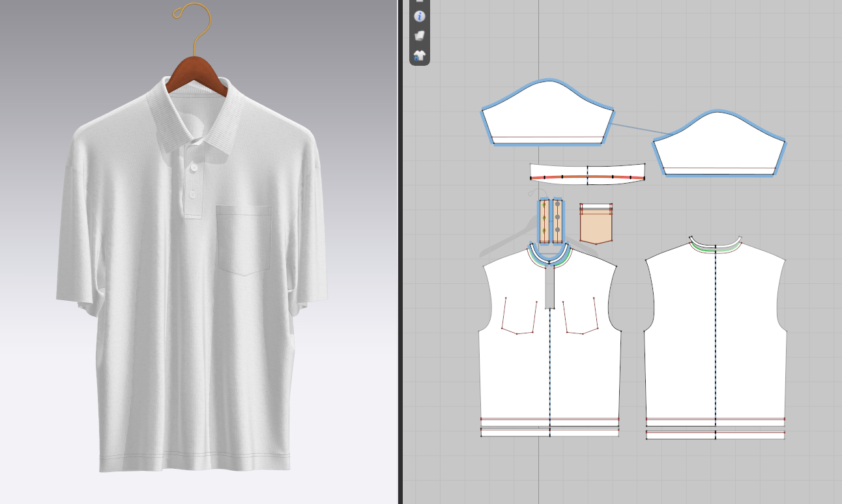Click the top button on the 3D polo placket
842x504 pixels.
coord(194,169)
